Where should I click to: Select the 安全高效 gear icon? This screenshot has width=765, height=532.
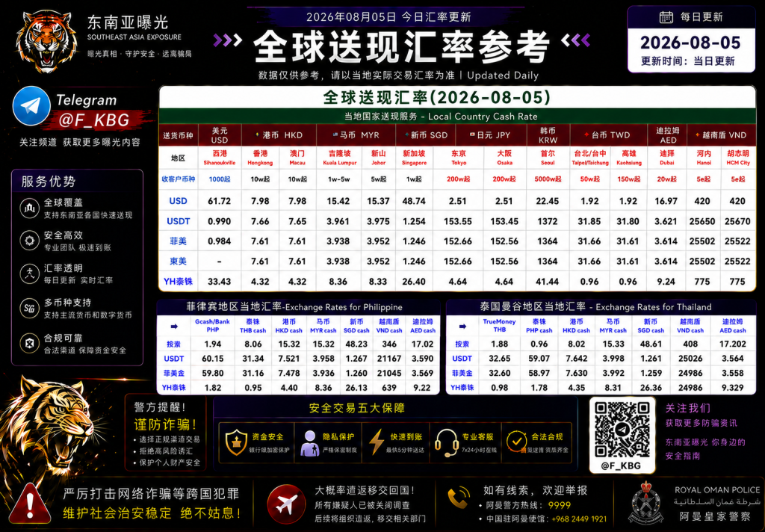point(30,241)
